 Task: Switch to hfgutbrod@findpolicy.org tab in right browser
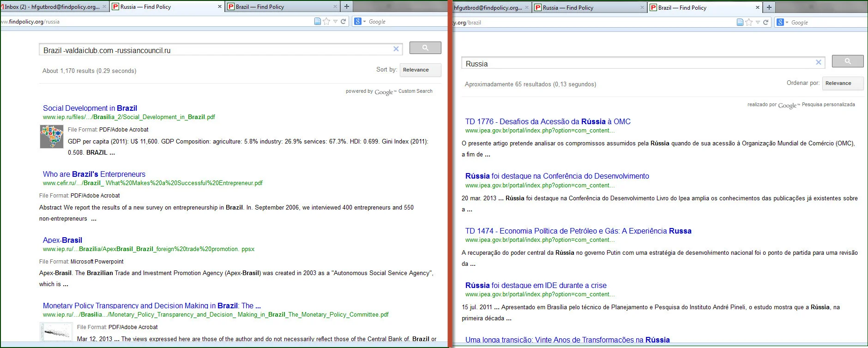(x=492, y=8)
